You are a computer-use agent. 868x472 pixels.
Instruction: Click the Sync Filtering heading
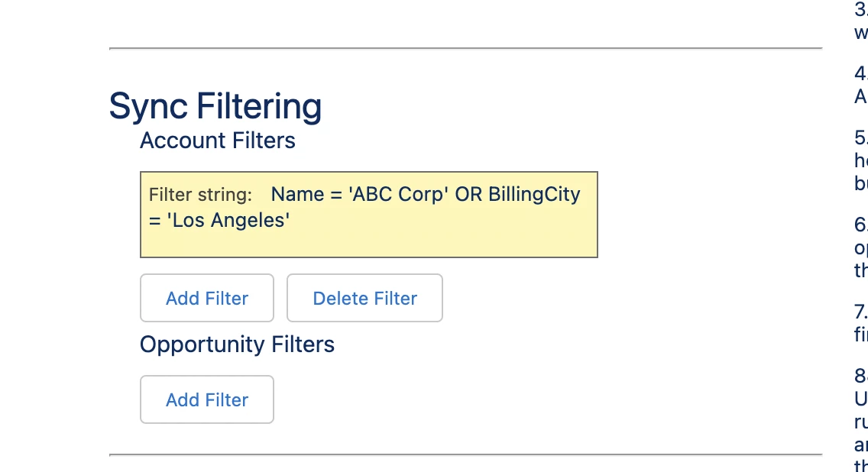pos(215,105)
